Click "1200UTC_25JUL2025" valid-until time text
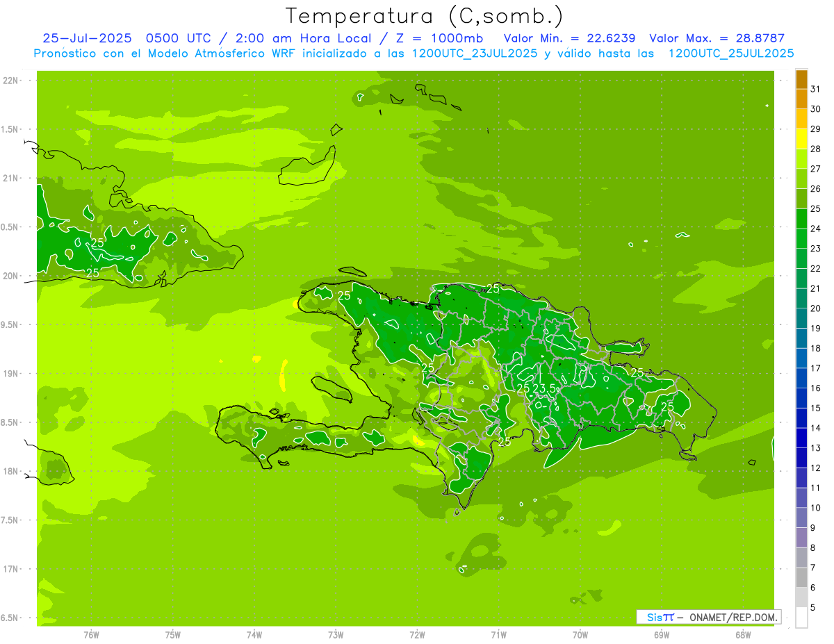The image size is (834, 644). pyautogui.click(x=731, y=53)
